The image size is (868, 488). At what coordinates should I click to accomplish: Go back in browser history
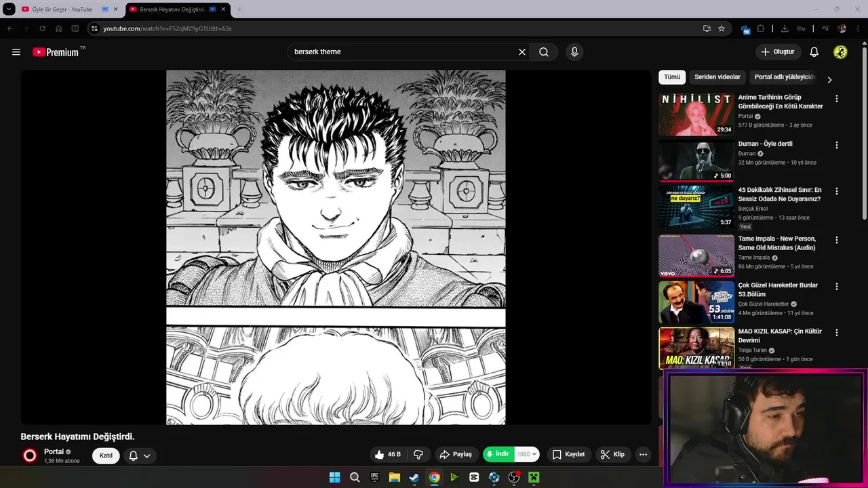coord(9,28)
